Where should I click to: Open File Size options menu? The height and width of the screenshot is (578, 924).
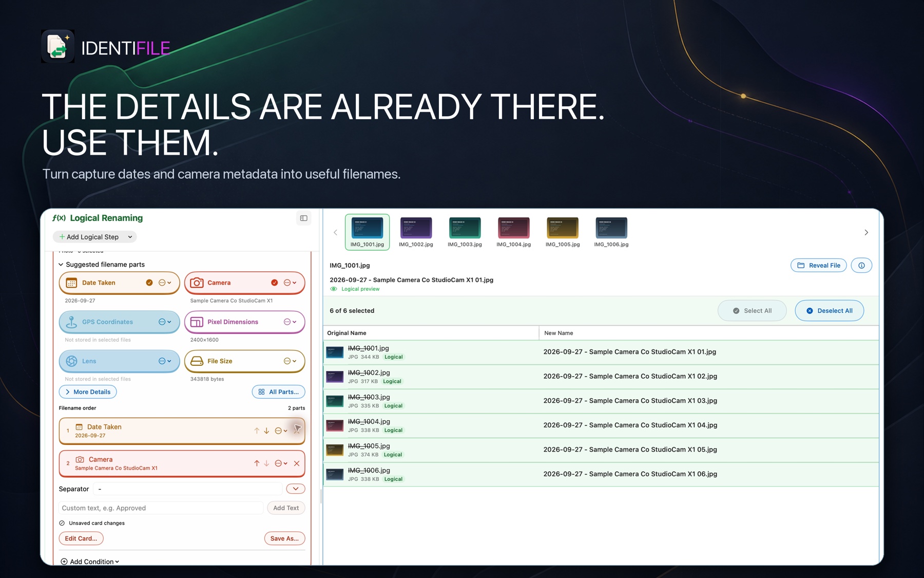coord(290,361)
